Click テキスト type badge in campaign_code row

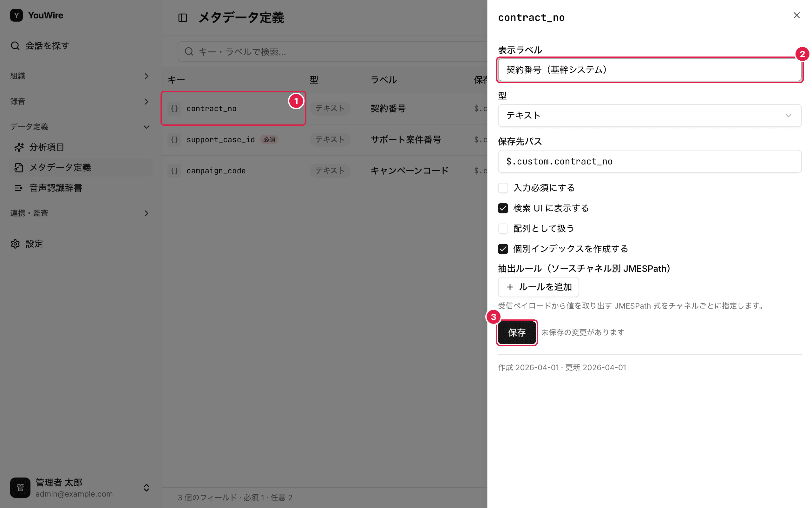[x=330, y=171]
